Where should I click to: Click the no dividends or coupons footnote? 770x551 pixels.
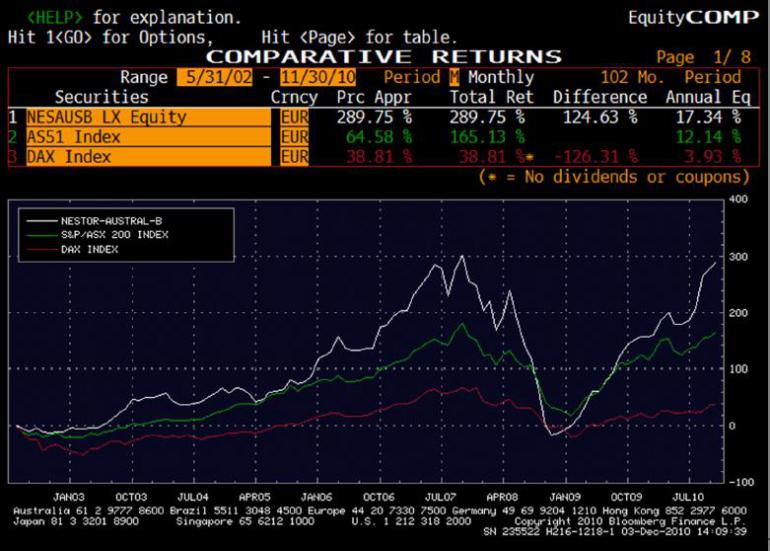(x=614, y=176)
